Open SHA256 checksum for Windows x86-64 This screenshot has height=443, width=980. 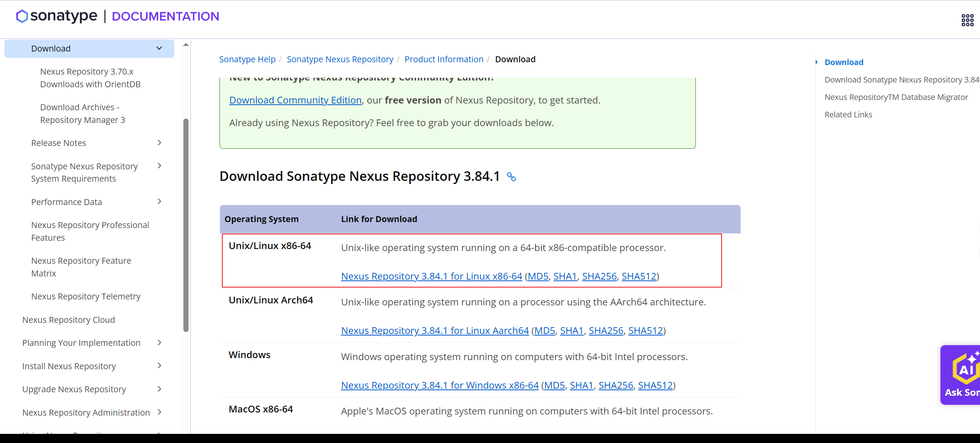pyautogui.click(x=616, y=385)
